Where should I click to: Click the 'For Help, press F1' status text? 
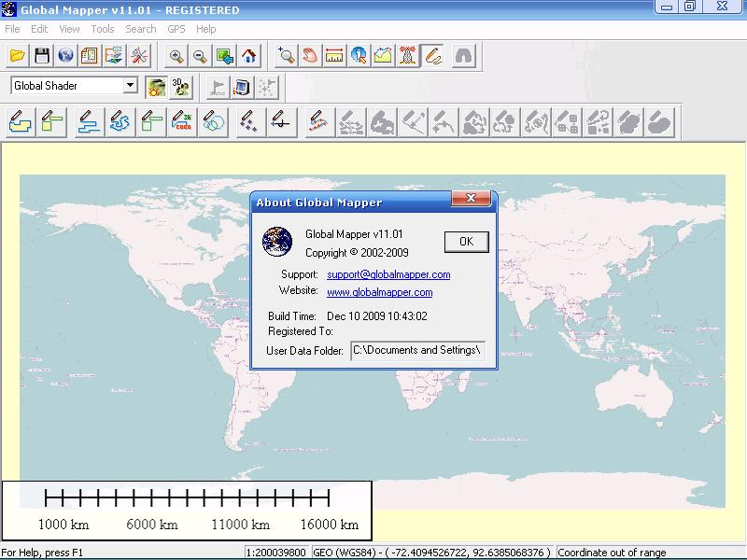[42, 553]
